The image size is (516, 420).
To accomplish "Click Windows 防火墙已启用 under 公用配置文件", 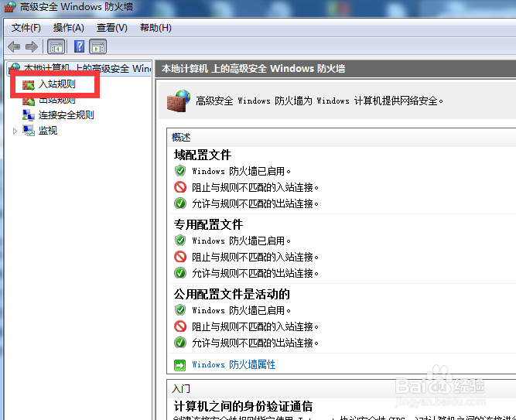I will 241,310.
